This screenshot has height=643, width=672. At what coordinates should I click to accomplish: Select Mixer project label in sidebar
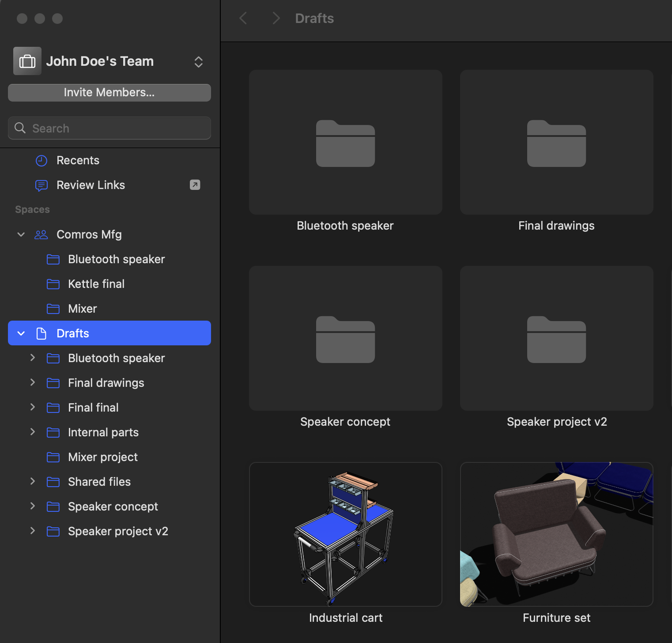coord(103,457)
